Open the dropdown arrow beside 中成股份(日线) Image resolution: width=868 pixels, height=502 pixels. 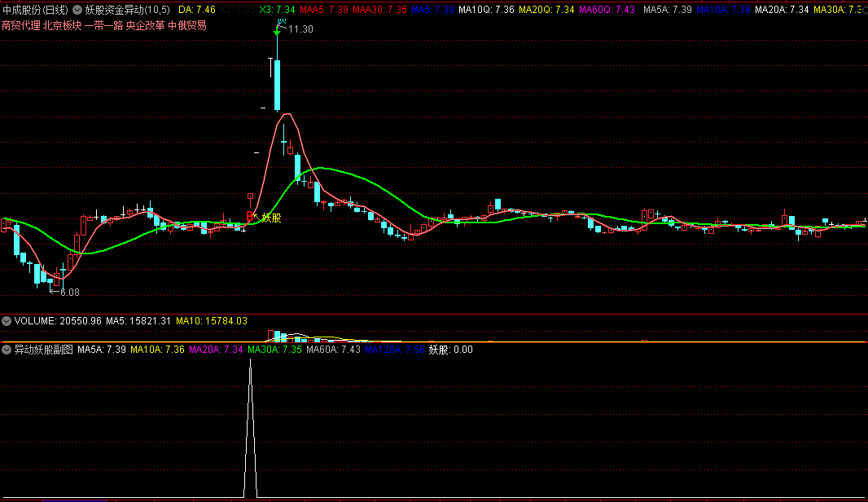click(x=77, y=10)
